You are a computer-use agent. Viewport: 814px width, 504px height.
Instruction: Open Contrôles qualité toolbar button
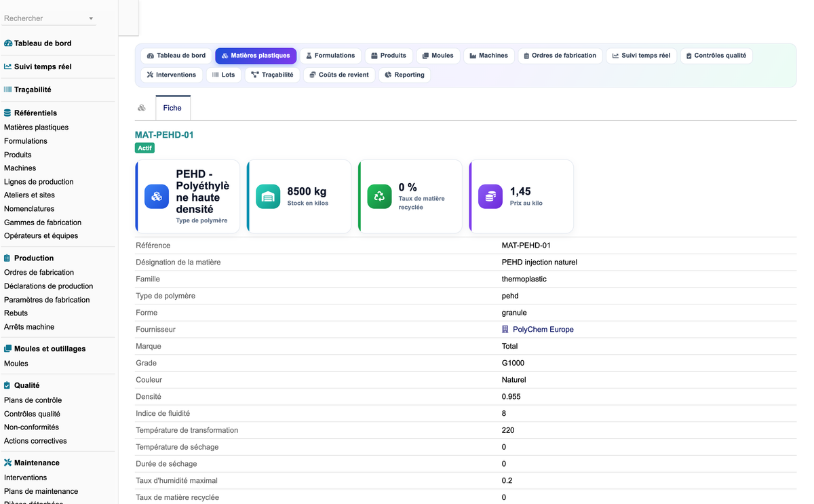[716, 56]
